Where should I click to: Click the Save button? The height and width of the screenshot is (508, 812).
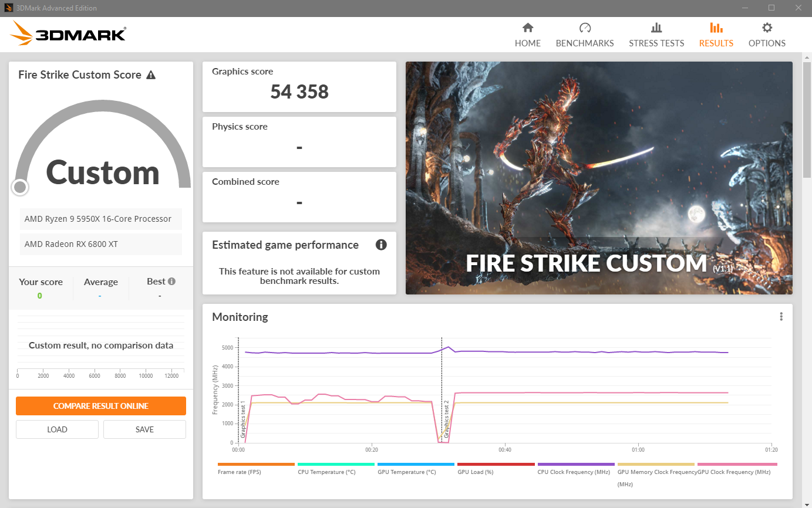tap(144, 429)
